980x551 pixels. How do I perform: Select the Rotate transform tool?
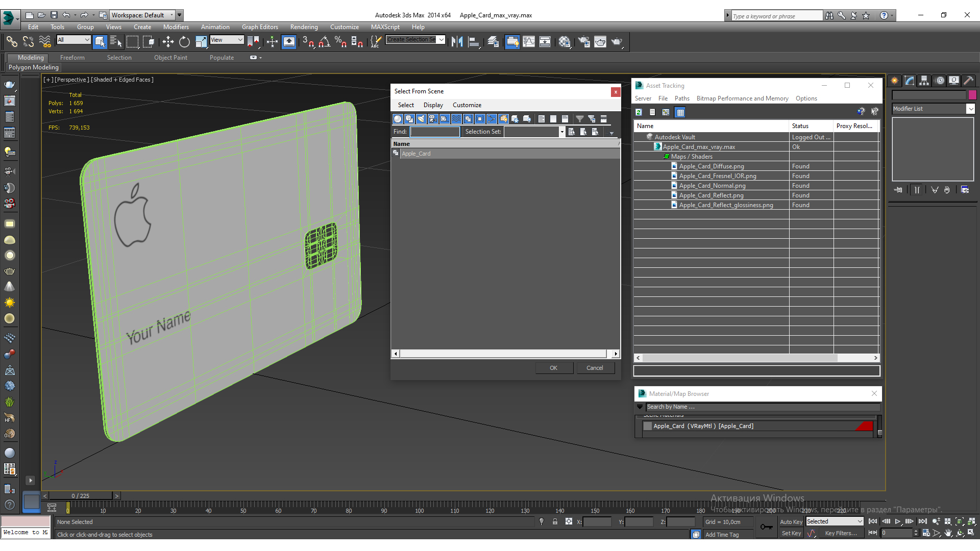point(184,42)
